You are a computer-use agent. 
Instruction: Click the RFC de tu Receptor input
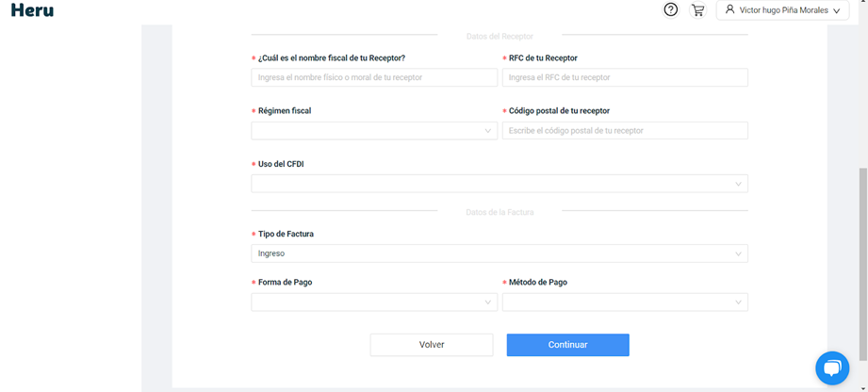point(625,77)
